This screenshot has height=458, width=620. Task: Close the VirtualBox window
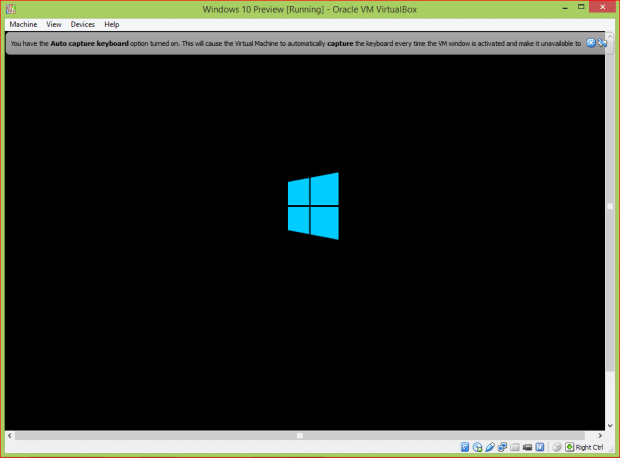(x=603, y=7)
